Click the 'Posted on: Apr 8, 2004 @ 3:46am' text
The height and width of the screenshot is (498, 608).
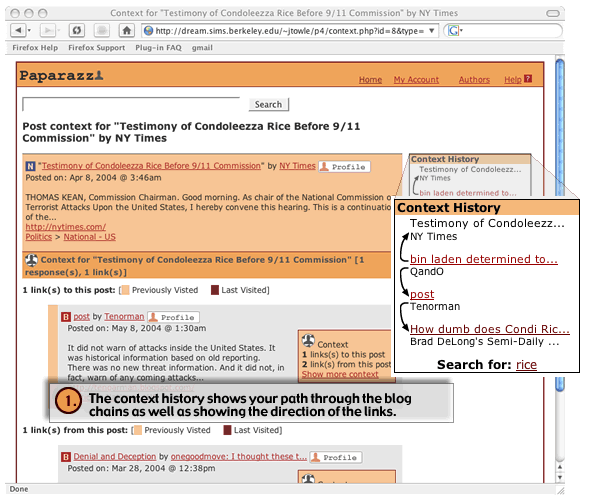coord(93,178)
